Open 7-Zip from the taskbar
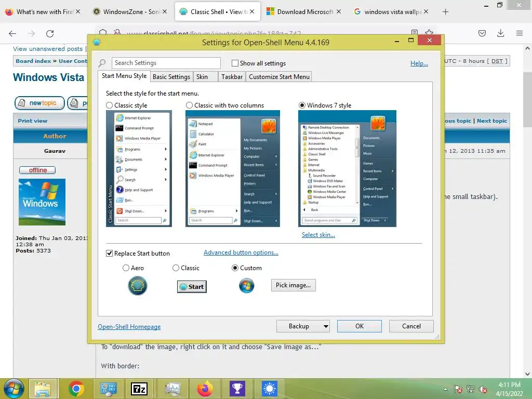The width and height of the screenshot is (532, 399). pyautogui.click(x=139, y=389)
